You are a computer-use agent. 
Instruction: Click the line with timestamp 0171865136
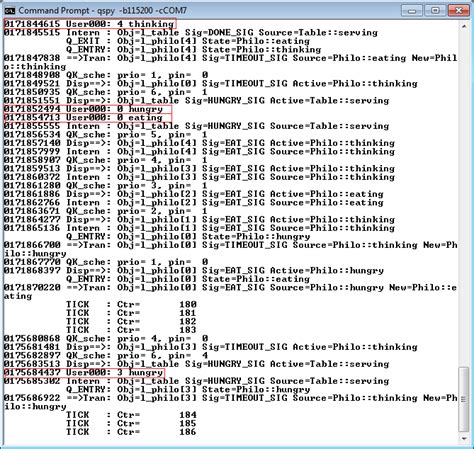tap(199, 228)
